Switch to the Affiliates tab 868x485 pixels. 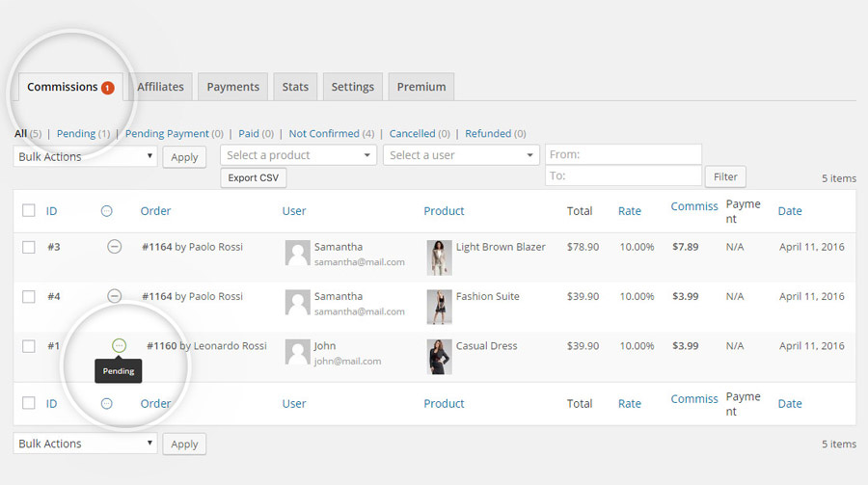pos(160,87)
